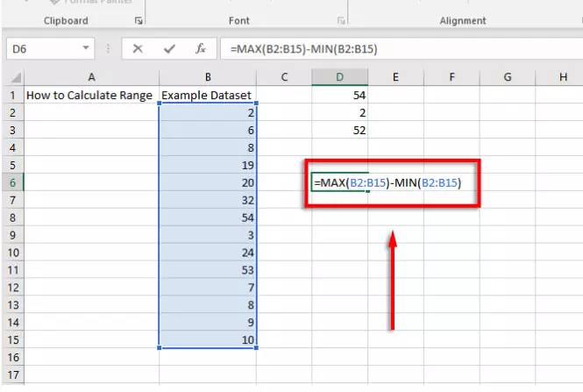Click the Select All corner triangle
The image size is (583, 392).
coord(16,77)
